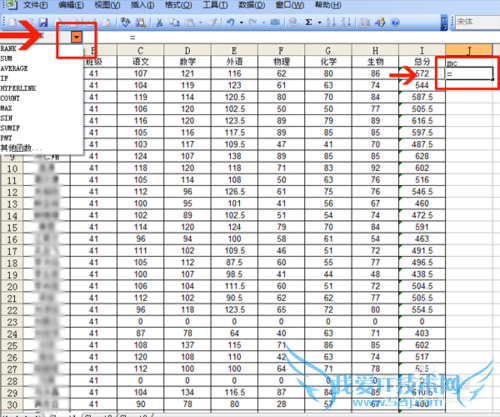
Task: Click the 化学 header cell
Action: click(328, 62)
